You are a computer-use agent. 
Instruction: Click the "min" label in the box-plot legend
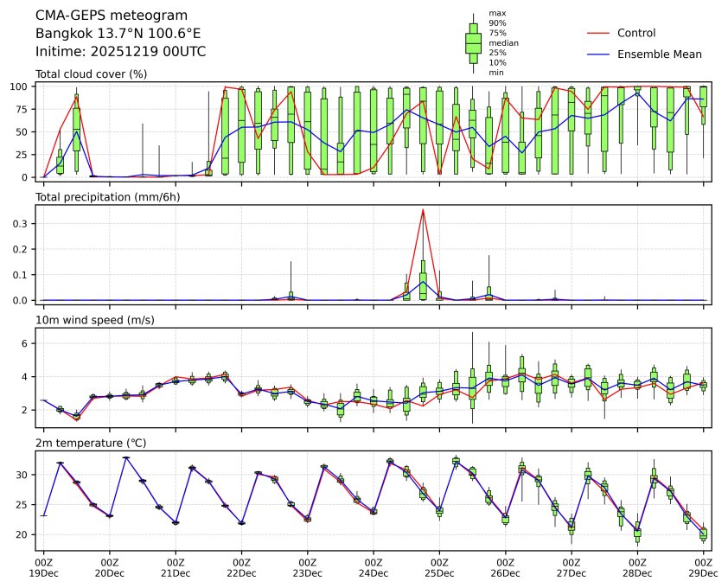pyautogui.click(x=495, y=73)
